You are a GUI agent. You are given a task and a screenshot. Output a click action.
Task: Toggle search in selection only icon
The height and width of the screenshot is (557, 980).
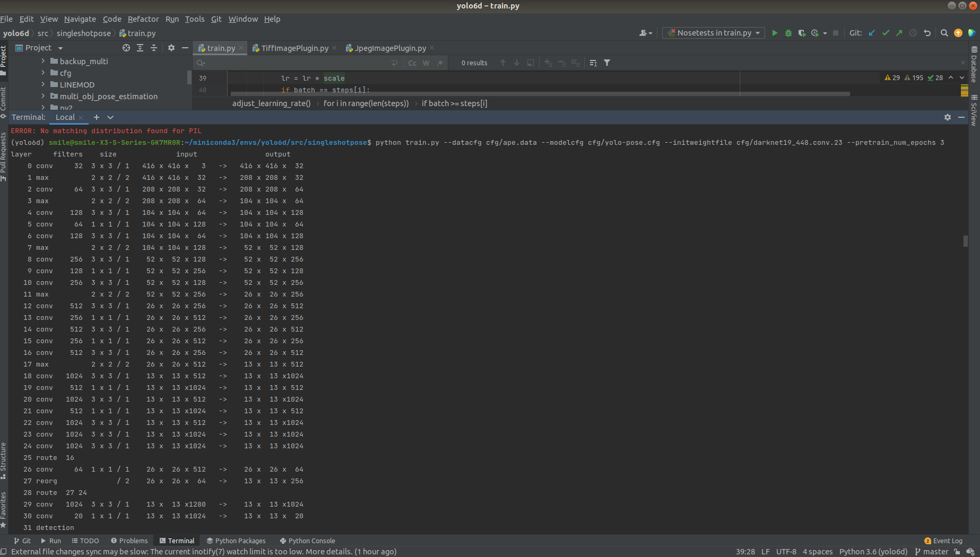point(593,63)
